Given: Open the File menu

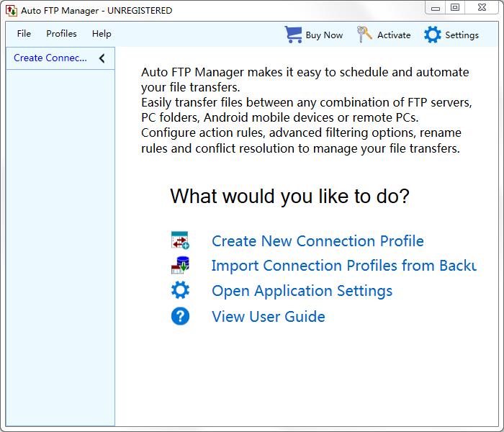Looking at the screenshot, I should point(24,34).
